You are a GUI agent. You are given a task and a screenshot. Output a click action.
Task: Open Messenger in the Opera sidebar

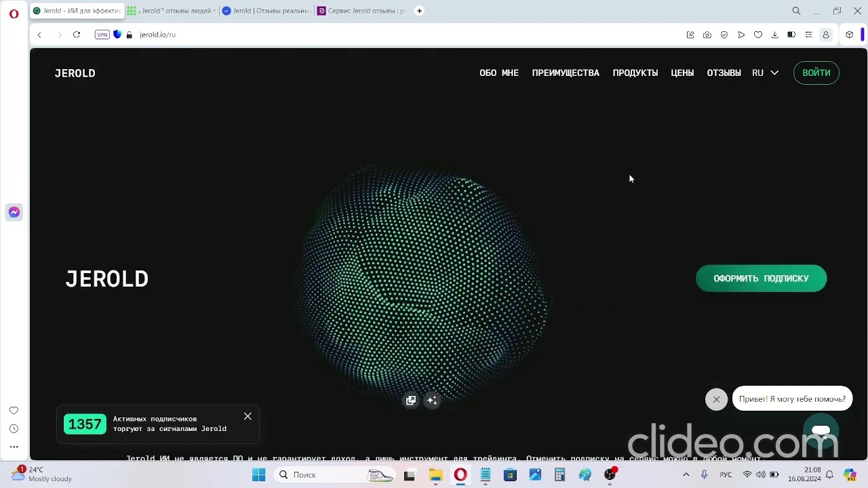pyautogui.click(x=14, y=212)
